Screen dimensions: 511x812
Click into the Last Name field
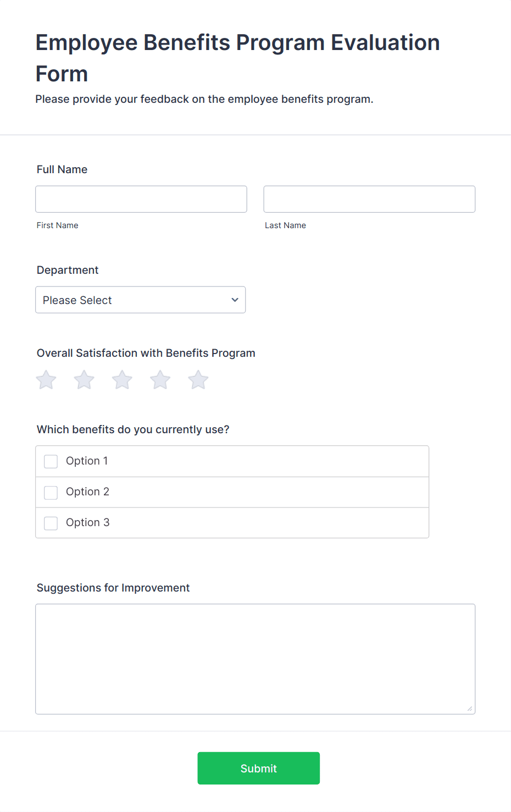[x=369, y=199]
